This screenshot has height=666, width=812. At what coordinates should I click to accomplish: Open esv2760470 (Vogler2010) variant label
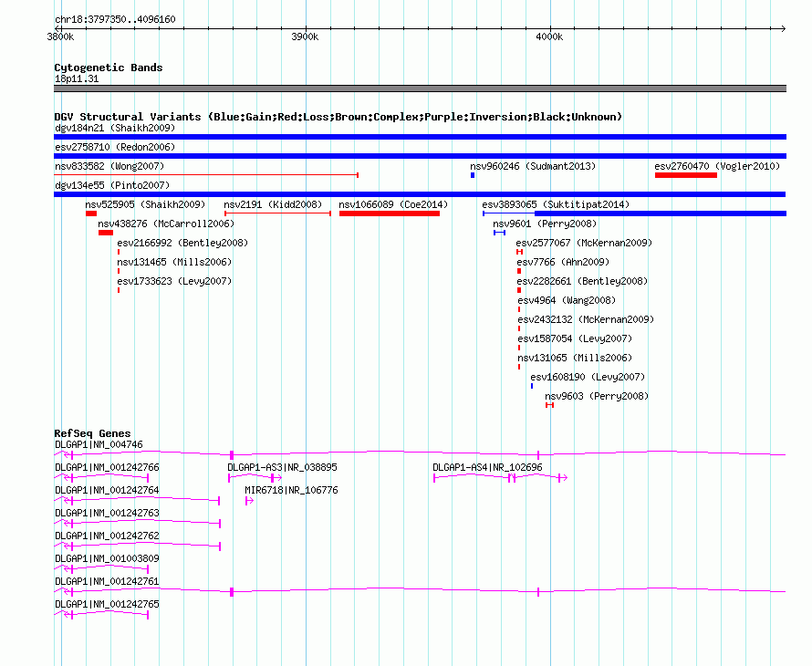pos(717,166)
